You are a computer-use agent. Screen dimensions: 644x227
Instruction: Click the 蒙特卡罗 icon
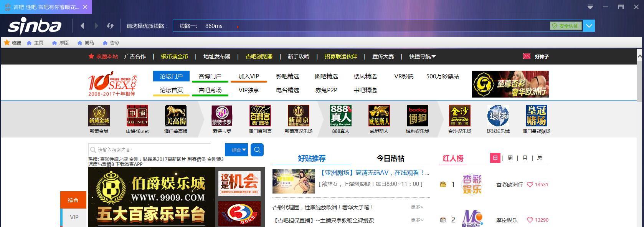point(222,116)
